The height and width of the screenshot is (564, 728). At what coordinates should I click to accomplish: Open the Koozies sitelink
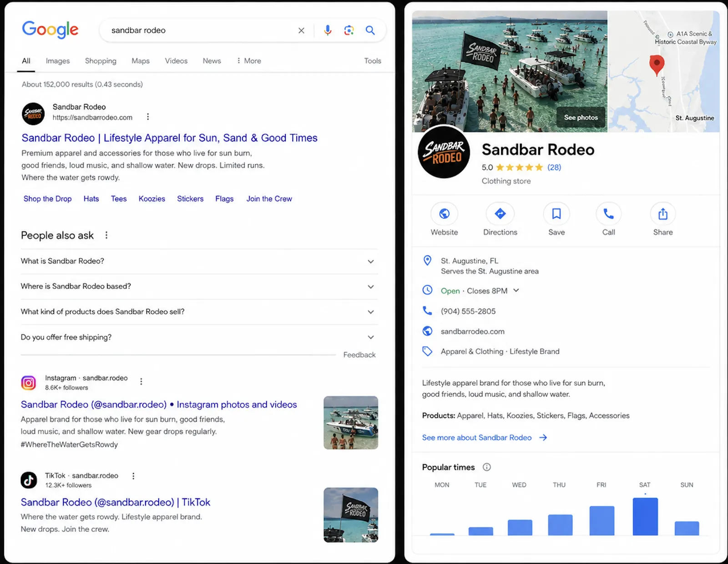coord(152,199)
